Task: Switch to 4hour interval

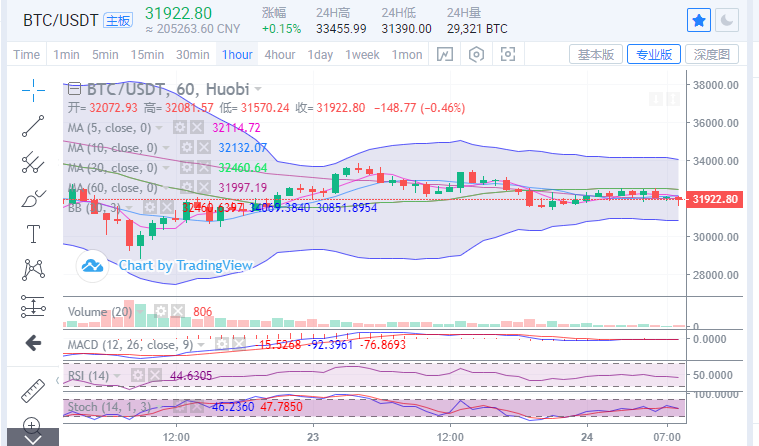Action: pyautogui.click(x=280, y=55)
